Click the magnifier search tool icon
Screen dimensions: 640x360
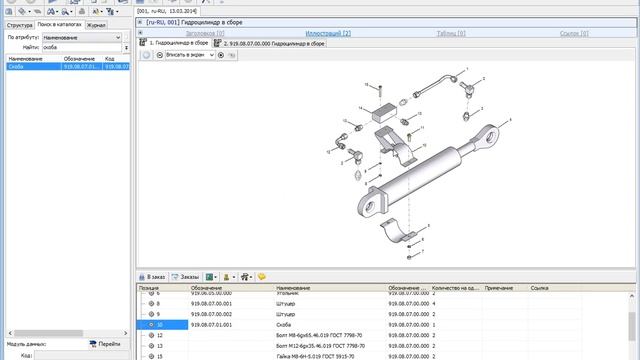64,11
